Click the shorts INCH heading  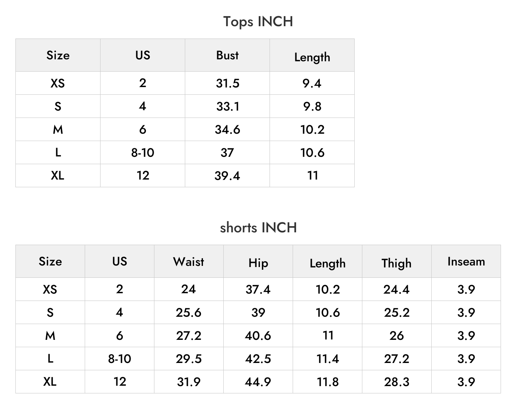[258, 227]
